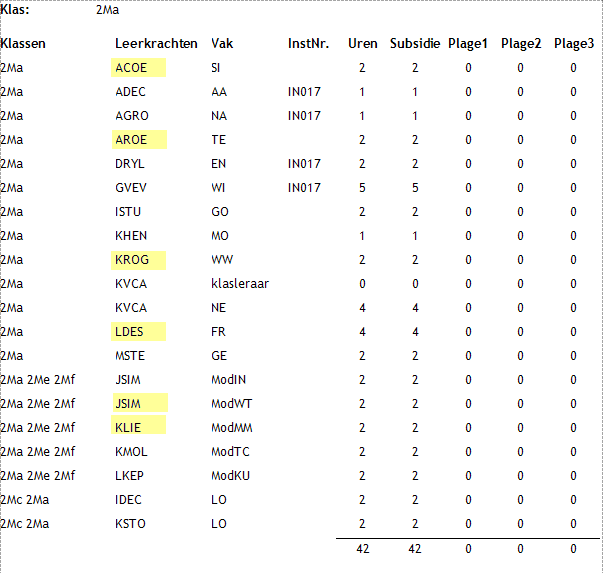
Task: Click the highlighted KLIE teacher cell
Action: click(x=138, y=425)
